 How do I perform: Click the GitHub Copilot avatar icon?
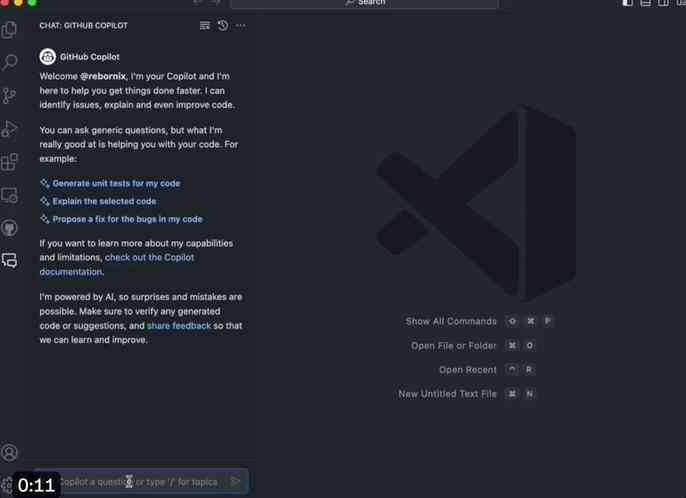click(x=48, y=57)
